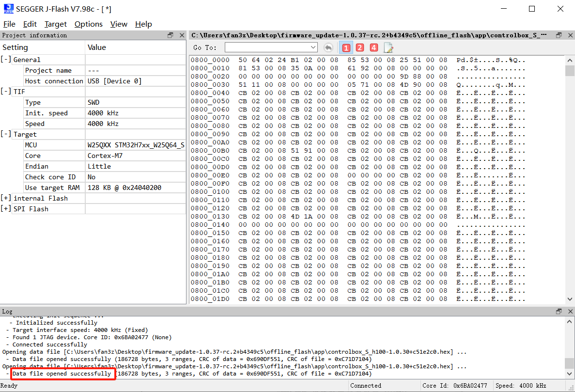Screen dimensions: 575x392
Task: Click the J-Flash application icon in title bar
Action: 8,9
